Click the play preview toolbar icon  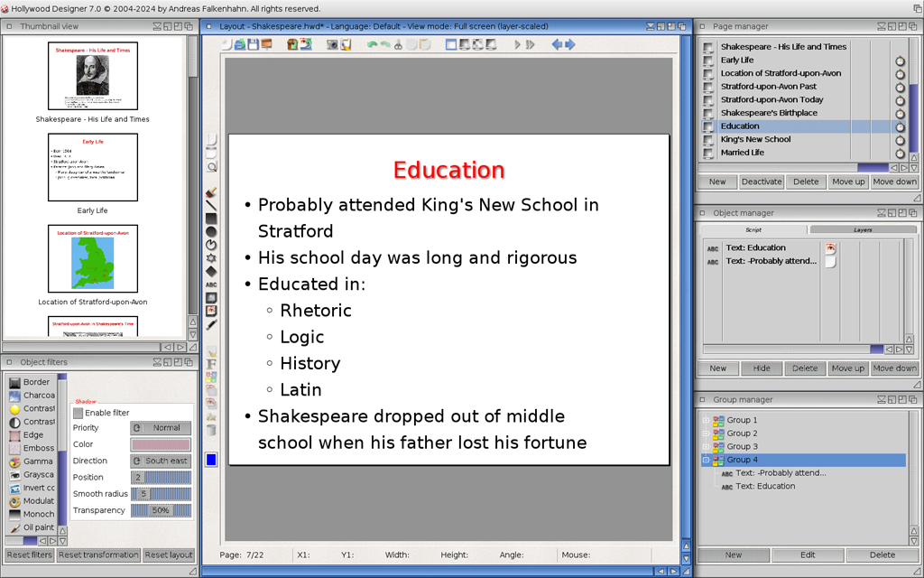click(x=518, y=44)
